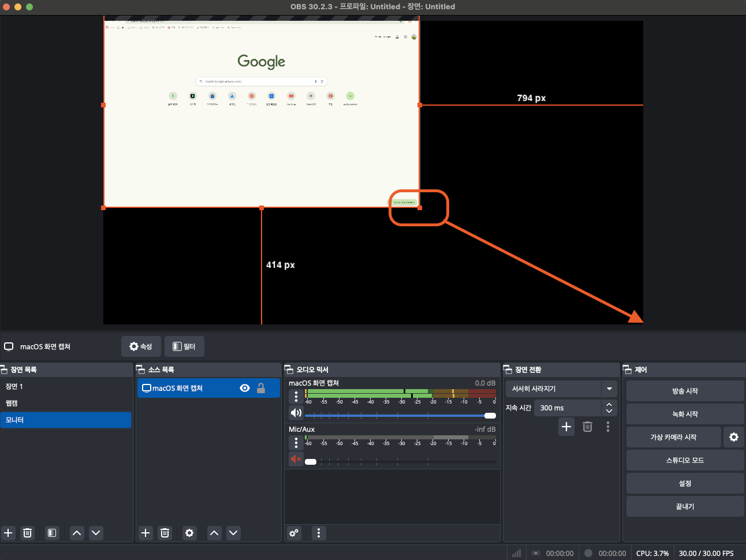Remove transition with trash icon
746x560 pixels.
587,427
